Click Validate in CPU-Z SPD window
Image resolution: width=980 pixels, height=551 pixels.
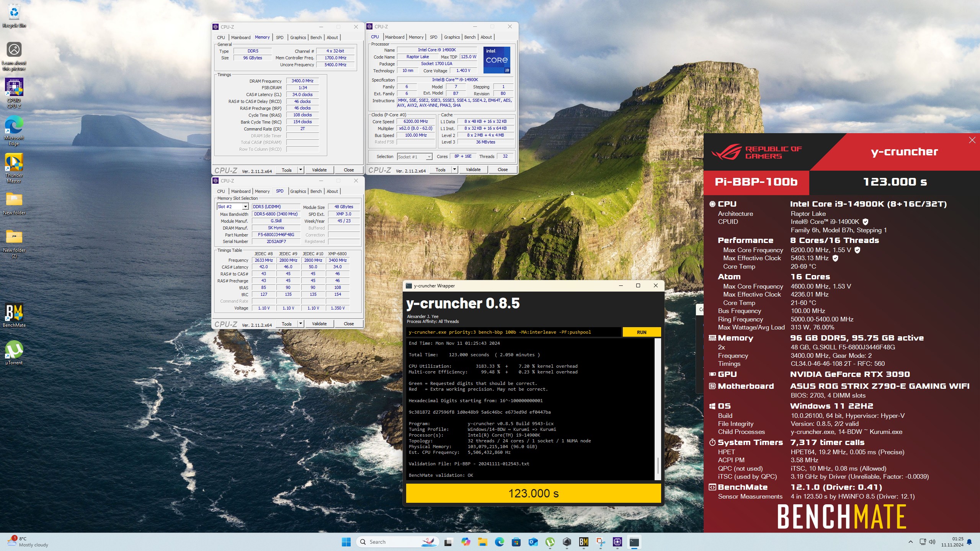pos(319,324)
